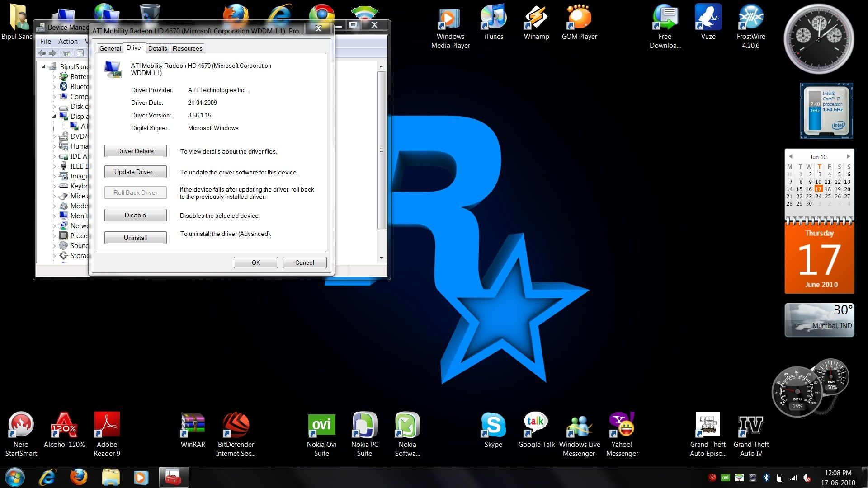Go to previous month in calendar gadget
Screen dimensions: 868x488
pyautogui.click(x=791, y=156)
